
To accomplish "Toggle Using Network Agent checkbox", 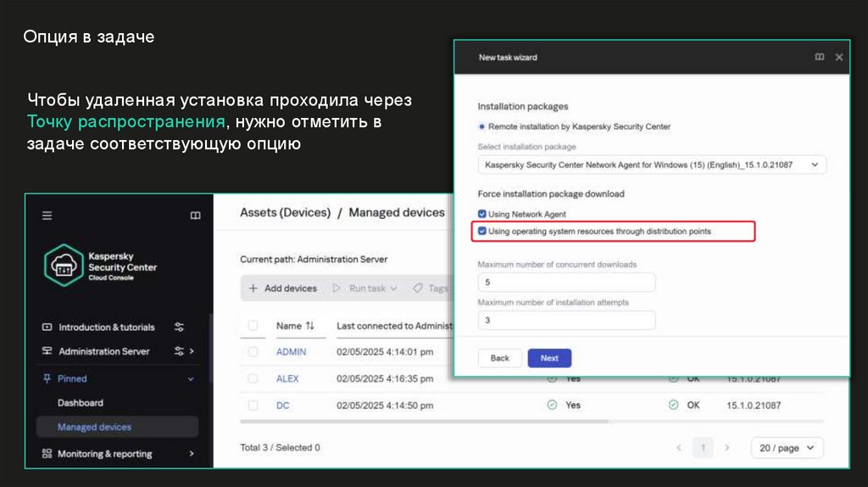I will coord(481,214).
